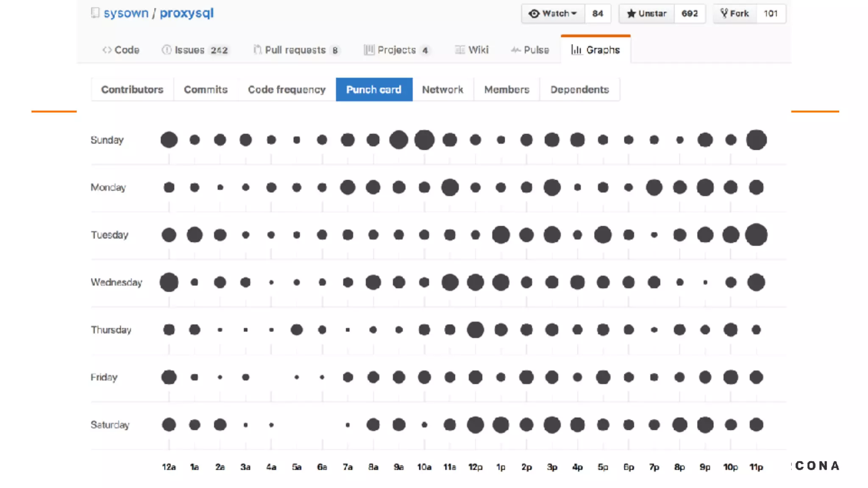
Task: Expand the Watch dropdown arrow
Action: click(574, 14)
